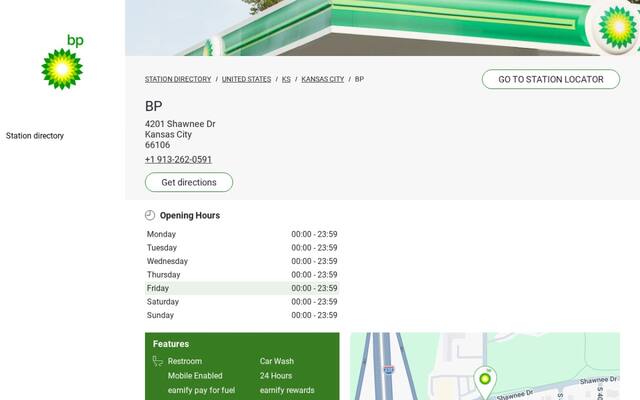Click the Sunday opening hours row
640x400 pixels.
click(x=242, y=315)
